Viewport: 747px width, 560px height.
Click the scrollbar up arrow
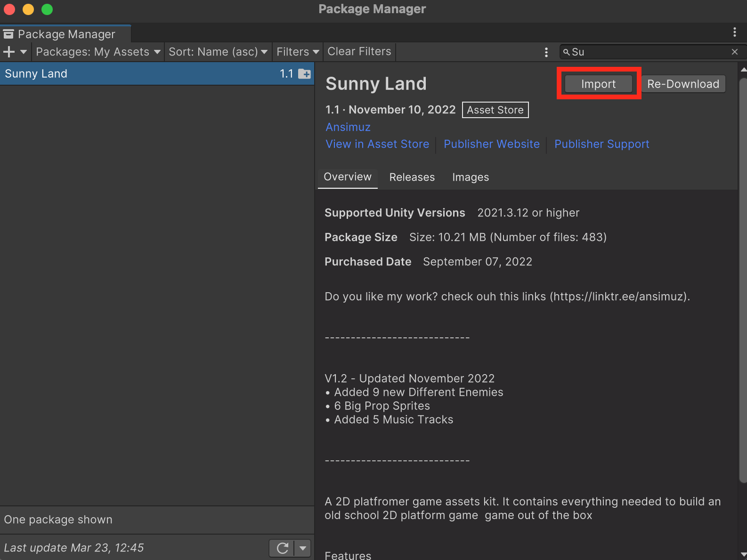743,70
